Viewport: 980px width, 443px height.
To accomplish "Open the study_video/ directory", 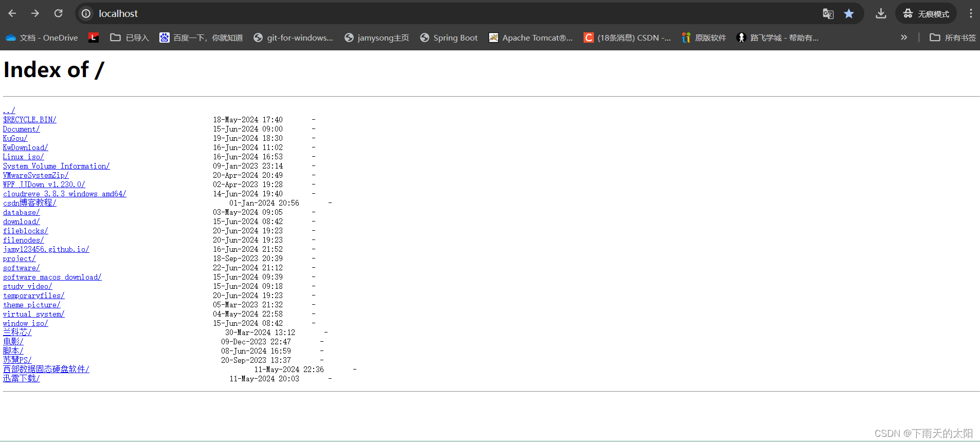I will tap(28, 286).
